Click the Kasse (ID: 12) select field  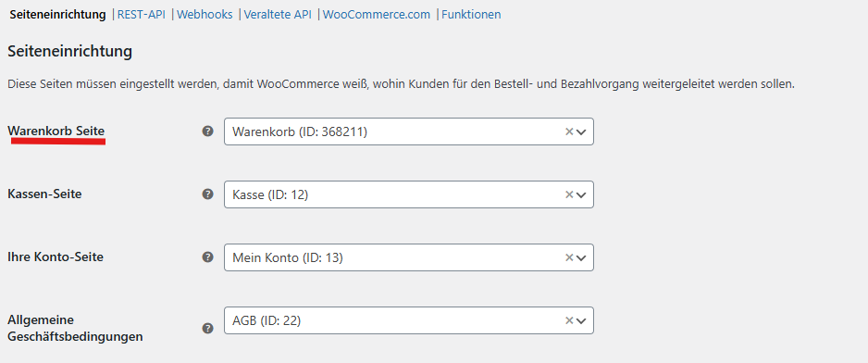coord(408,194)
